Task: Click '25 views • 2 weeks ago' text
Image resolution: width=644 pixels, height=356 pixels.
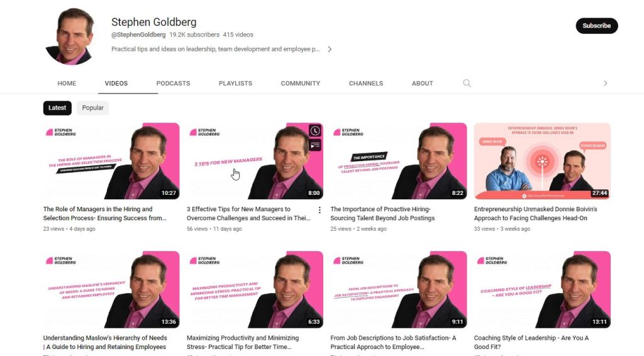Action: point(358,229)
